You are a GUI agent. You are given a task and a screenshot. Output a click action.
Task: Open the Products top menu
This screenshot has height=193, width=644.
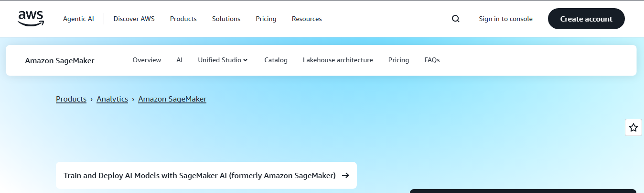click(x=183, y=19)
